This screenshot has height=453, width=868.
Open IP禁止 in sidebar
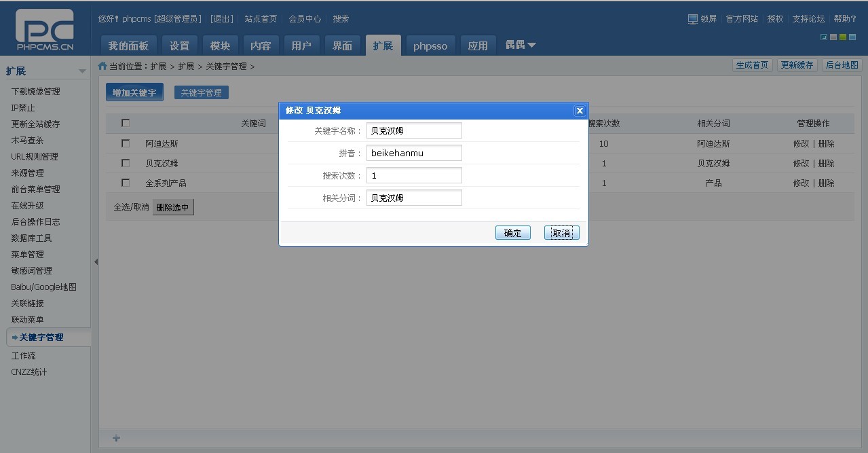[23, 107]
